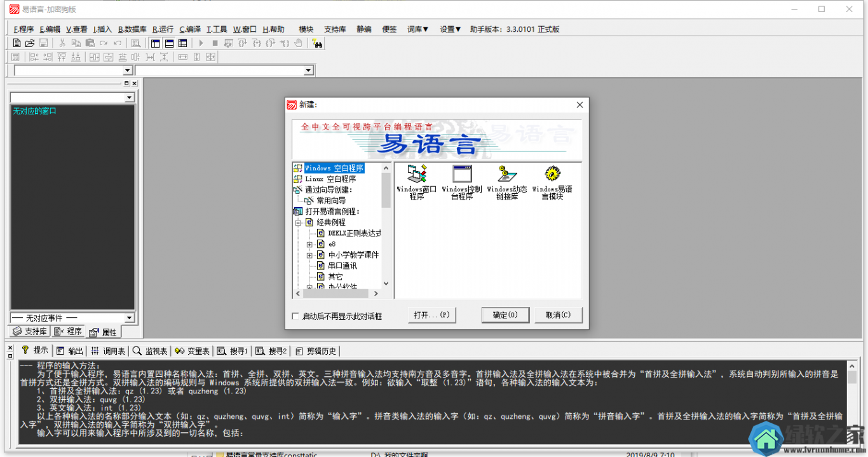Click the 打开...(P) button

431,315
